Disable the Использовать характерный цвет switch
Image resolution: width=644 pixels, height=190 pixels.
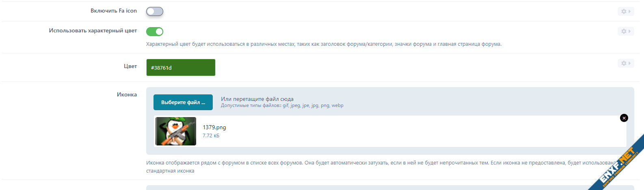[x=155, y=32]
